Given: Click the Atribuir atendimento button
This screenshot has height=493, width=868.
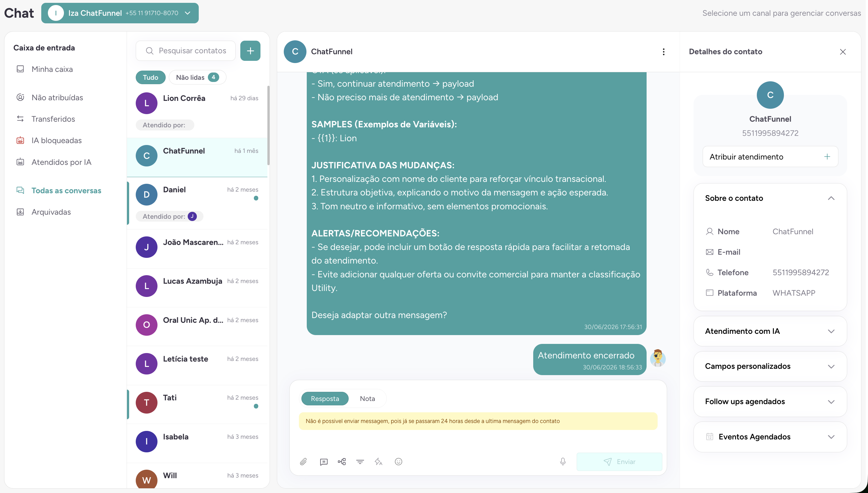Looking at the screenshot, I should [770, 156].
